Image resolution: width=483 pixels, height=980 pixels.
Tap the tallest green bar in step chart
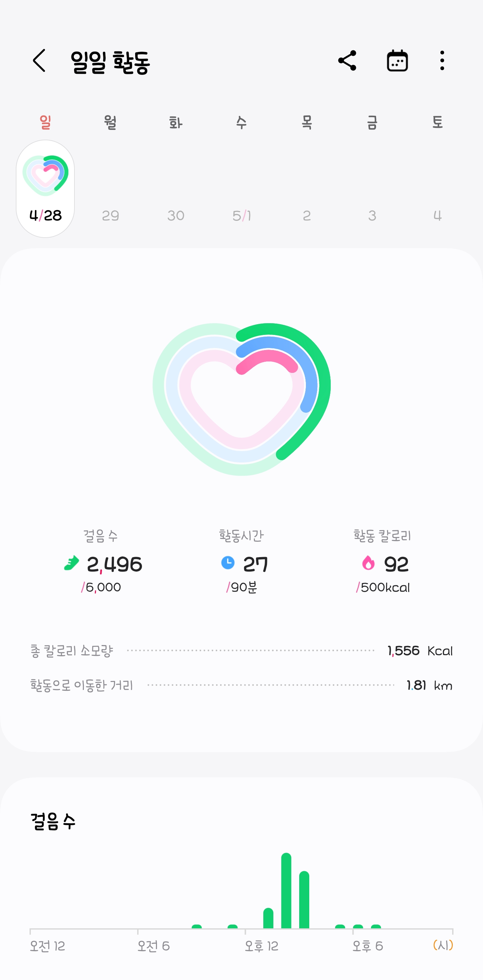286,890
